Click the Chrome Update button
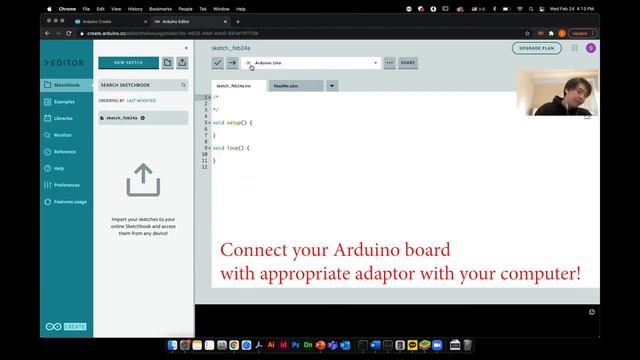The width and height of the screenshot is (640, 360). pyautogui.click(x=582, y=33)
